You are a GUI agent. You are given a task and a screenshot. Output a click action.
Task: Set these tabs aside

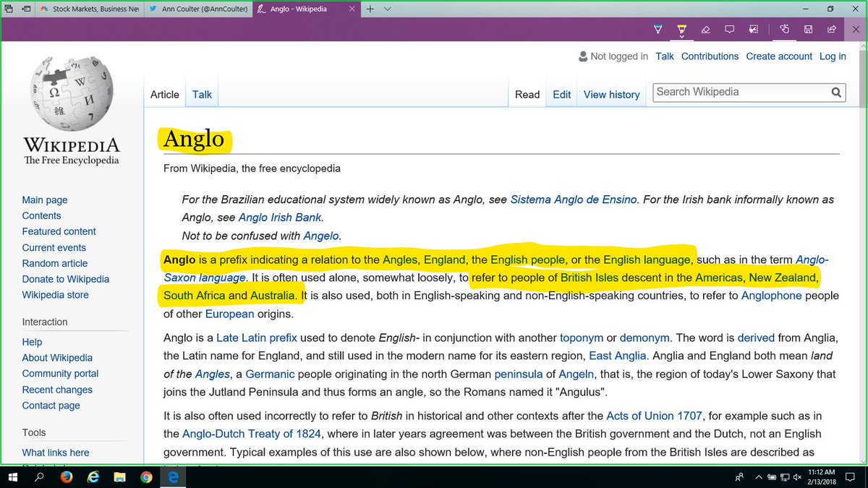click(27, 9)
